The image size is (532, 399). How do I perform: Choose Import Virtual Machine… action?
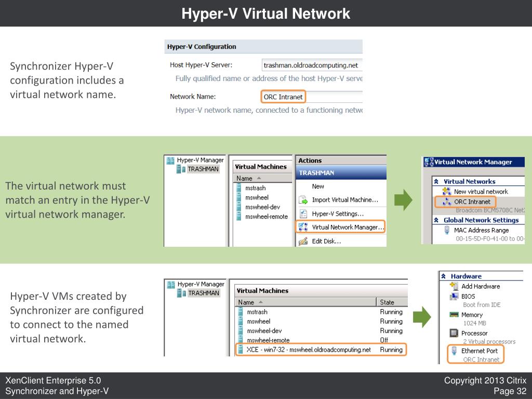[x=345, y=200]
